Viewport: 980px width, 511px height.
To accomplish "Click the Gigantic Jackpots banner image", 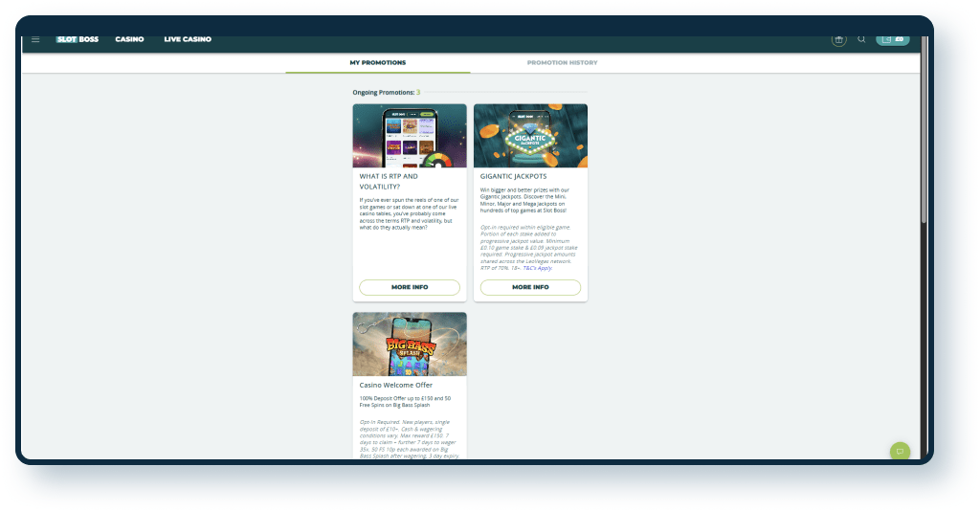I will tap(530, 136).
